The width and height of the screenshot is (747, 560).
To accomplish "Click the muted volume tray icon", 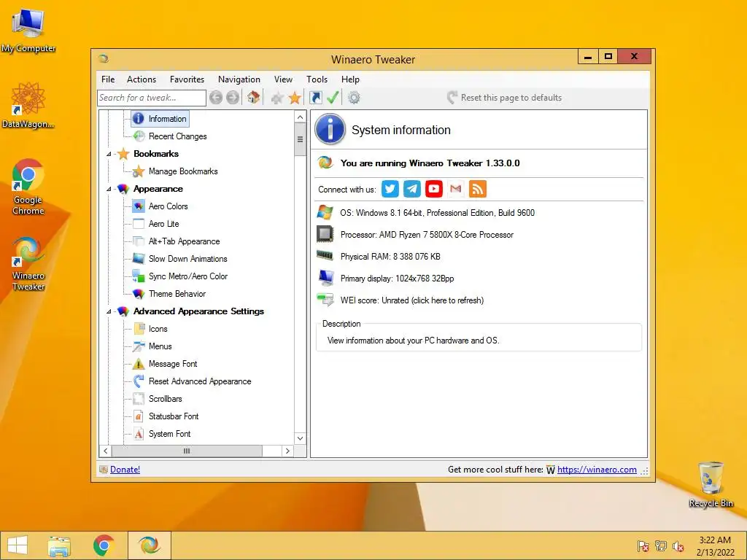I will pos(678,546).
